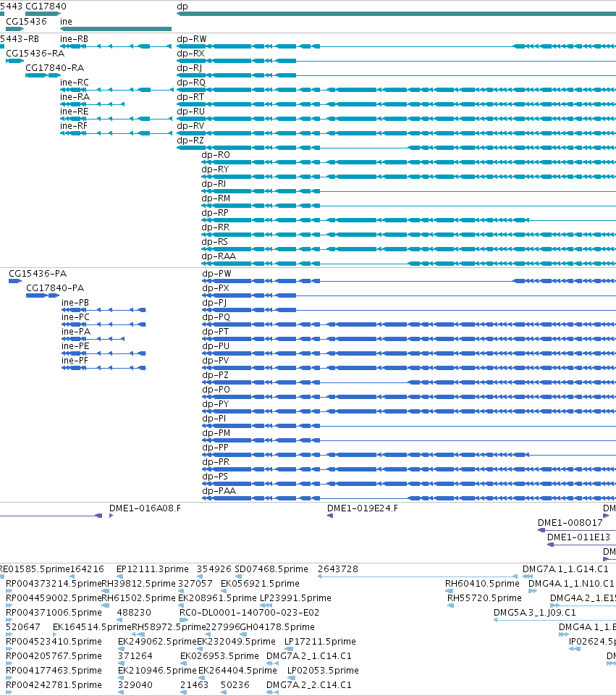Click transcript label ine-RB
The image size is (616, 696).
[x=74, y=39]
